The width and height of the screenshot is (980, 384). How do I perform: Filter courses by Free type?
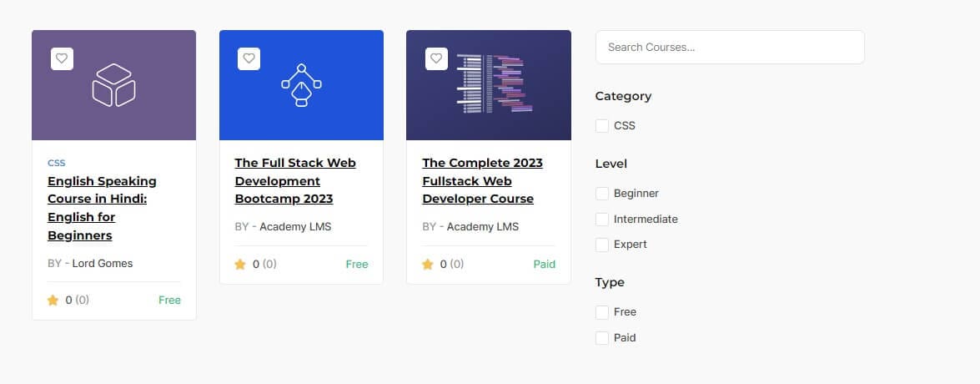602,312
